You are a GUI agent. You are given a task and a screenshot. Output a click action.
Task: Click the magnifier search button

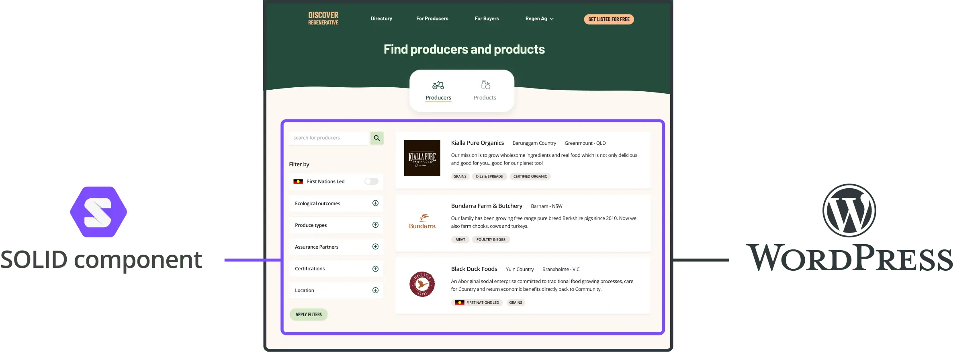click(377, 138)
